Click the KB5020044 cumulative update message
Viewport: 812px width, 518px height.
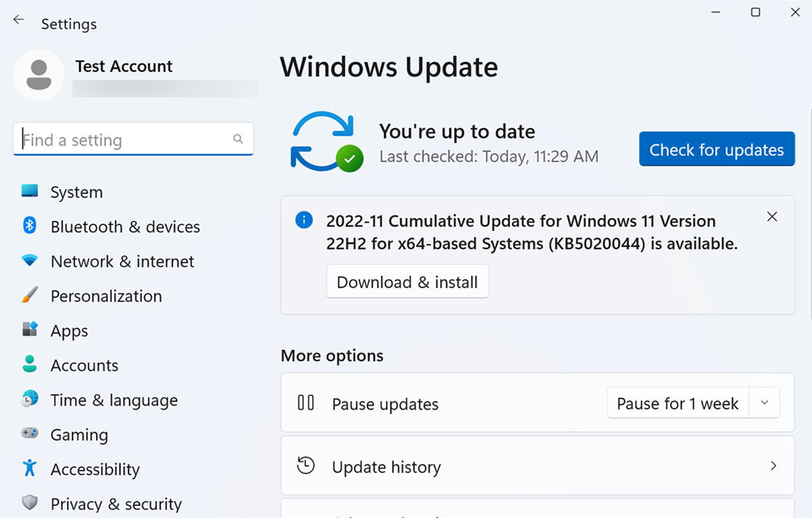(x=532, y=232)
